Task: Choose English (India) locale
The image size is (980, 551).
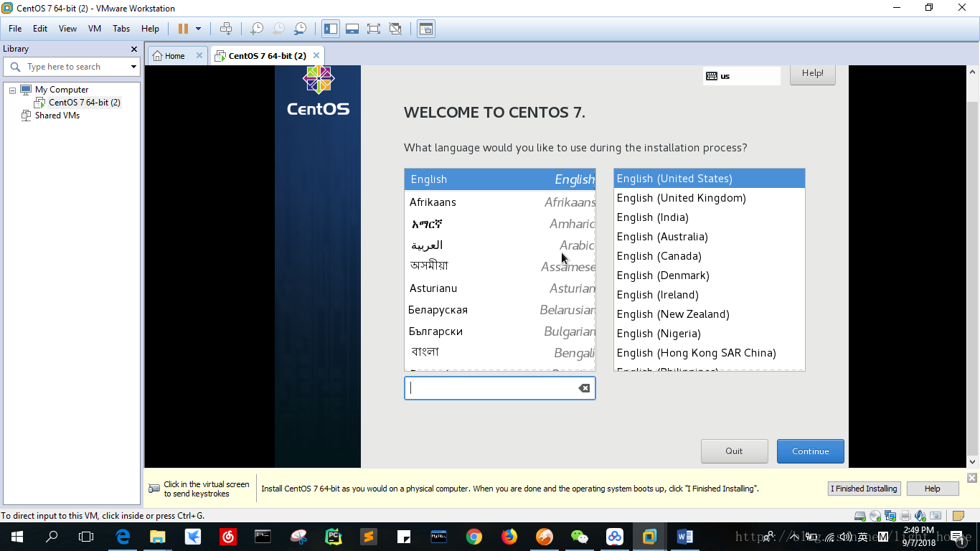Action: point(710,217)
